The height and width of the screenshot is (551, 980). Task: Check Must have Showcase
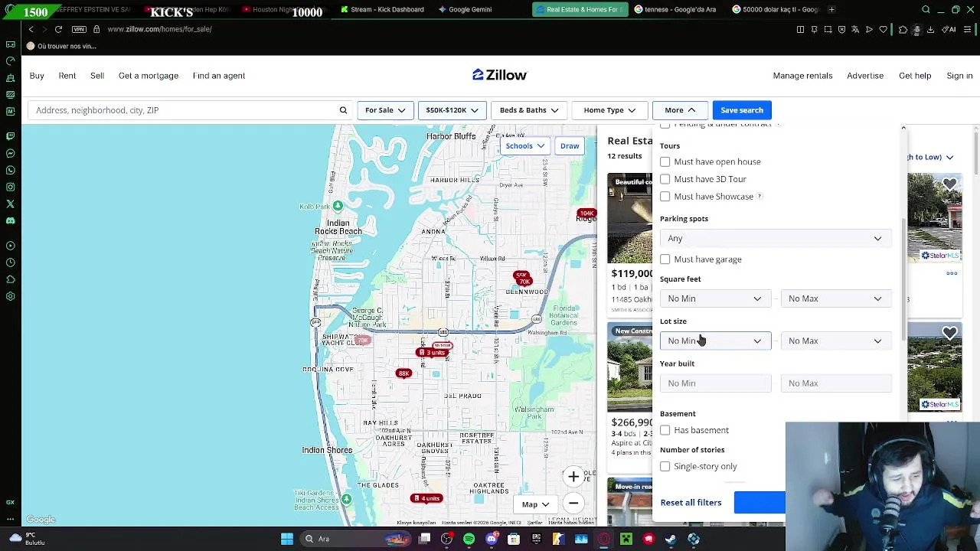[x=665, y=197]
